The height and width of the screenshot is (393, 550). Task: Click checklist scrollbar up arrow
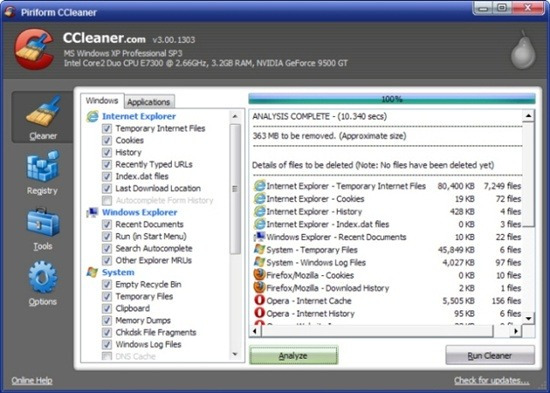[x=235, y=116]
